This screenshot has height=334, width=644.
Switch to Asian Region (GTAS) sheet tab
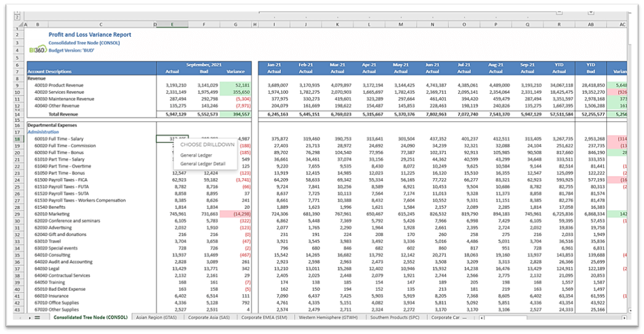156,317
